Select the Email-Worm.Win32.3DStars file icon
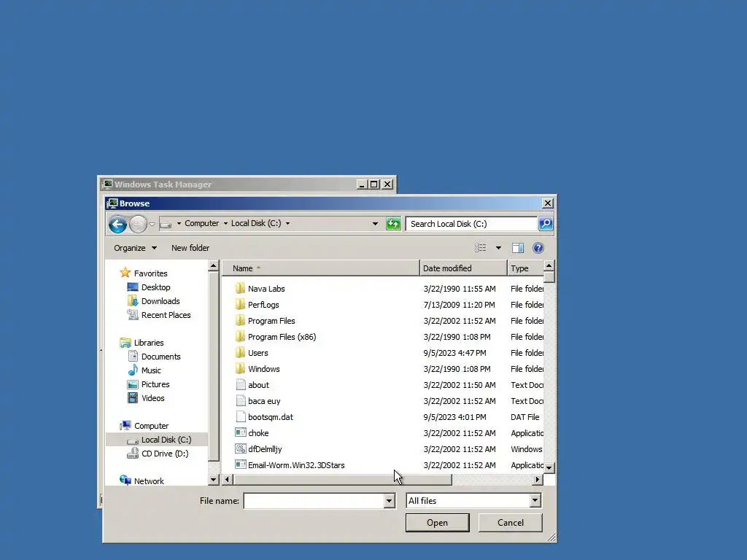Image resolution: width=747 pixels, height=560 pixels. [241, 465]
